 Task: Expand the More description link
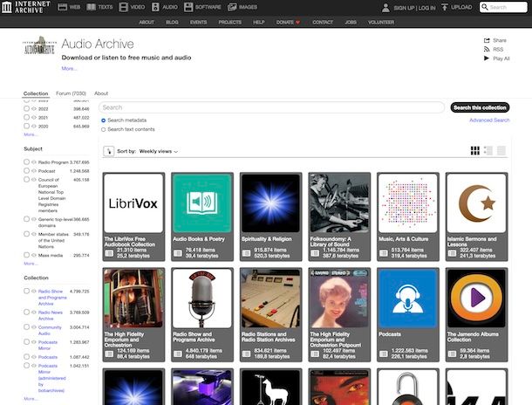pyautogui.click(x=69, y=69)
